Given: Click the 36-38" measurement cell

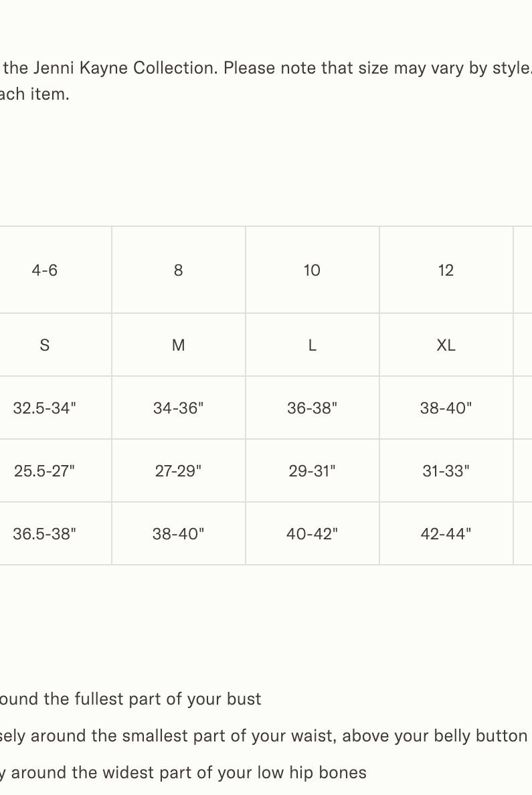Looking at the screenshot, I should [x=312, y=408].
